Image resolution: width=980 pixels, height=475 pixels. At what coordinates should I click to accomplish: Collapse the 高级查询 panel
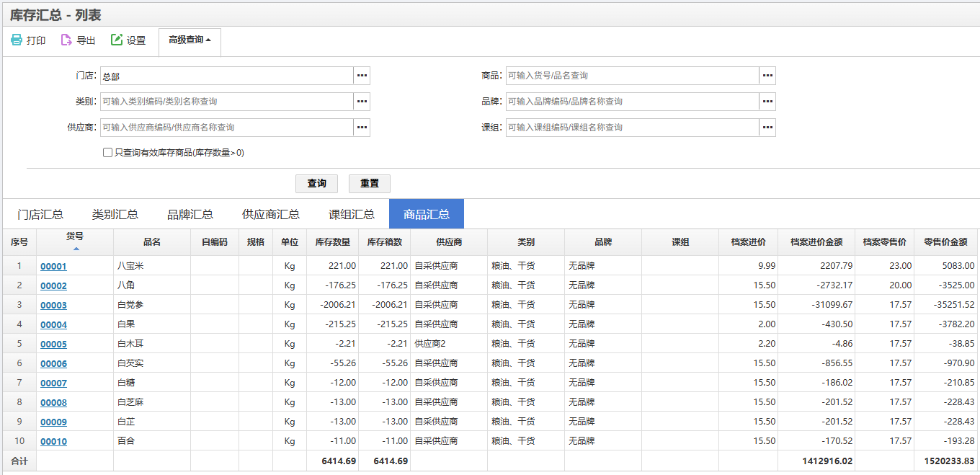pyautogui.click(x=190, y=40)
